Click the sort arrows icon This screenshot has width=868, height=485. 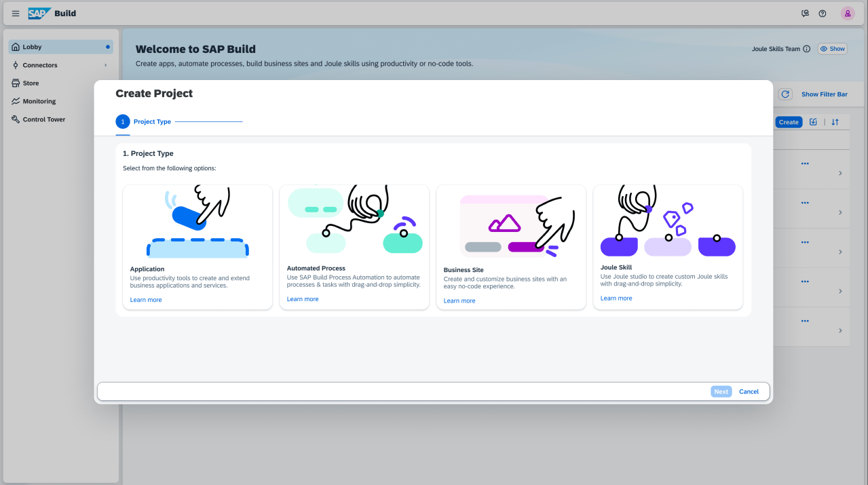click(835, 122)
